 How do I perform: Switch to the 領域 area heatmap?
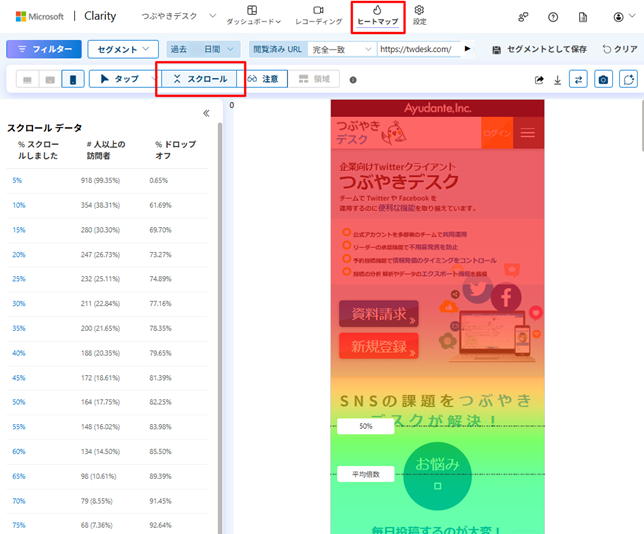point(314,79)
